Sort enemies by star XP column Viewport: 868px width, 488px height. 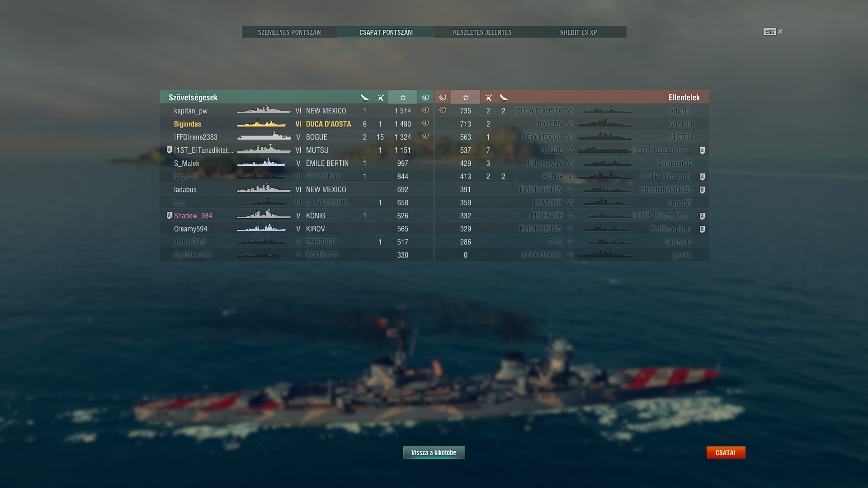tap(466, 98)
